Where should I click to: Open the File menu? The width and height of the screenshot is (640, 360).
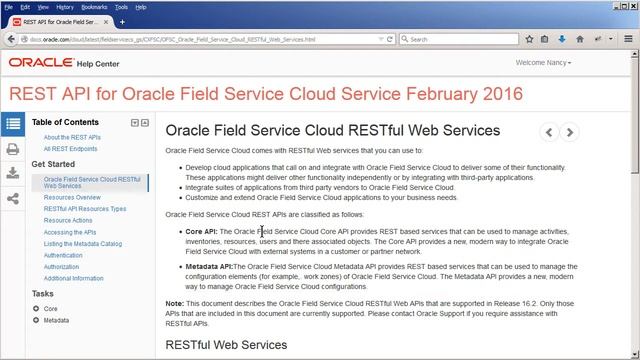click(9, 7)
